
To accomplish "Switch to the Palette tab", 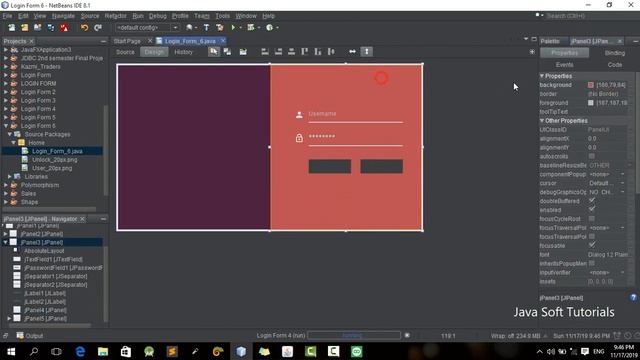I will point(550,41).
